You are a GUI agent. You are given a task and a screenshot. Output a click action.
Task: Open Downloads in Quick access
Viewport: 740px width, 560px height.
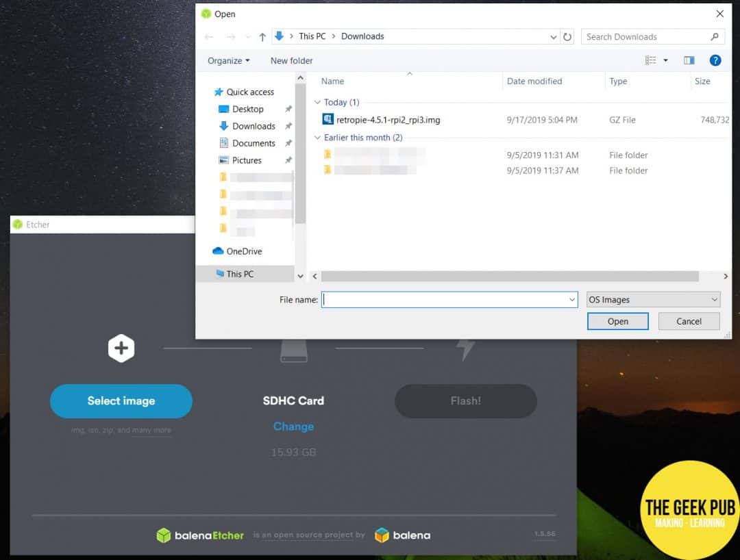point(254,126)
